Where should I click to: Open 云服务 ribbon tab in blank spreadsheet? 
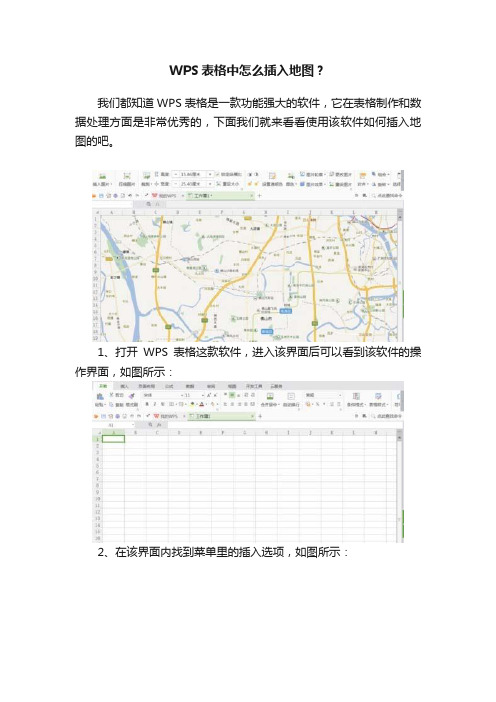tap(276, 386)
